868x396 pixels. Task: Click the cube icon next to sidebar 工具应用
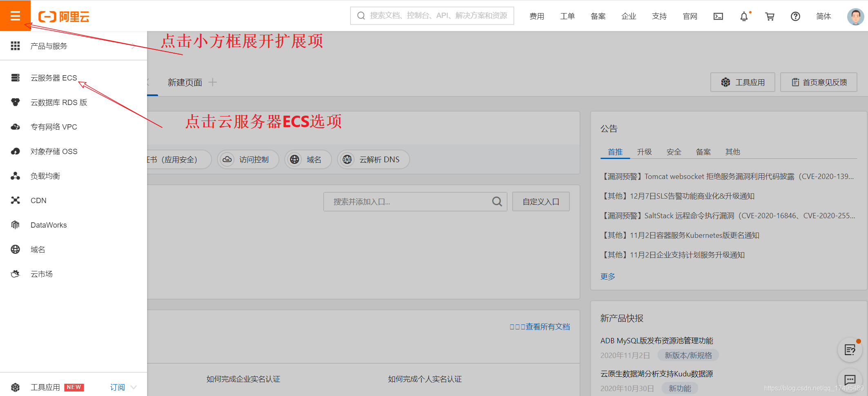coord(15,387)
